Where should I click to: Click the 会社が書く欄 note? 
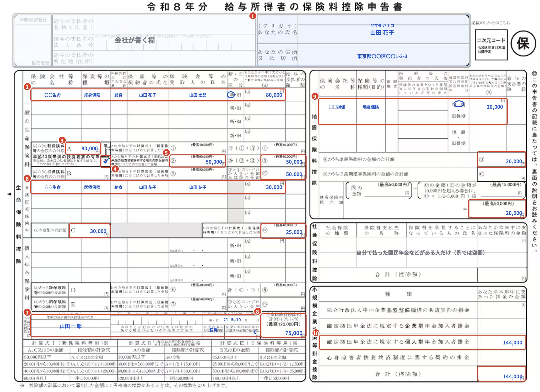[x=135, y=40]
